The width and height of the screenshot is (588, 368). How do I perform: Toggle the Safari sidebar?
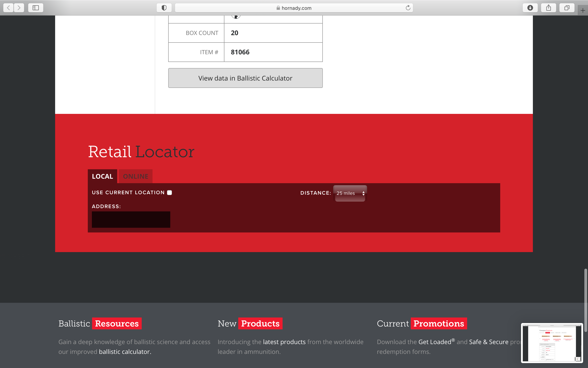click(x=36, y=8)
